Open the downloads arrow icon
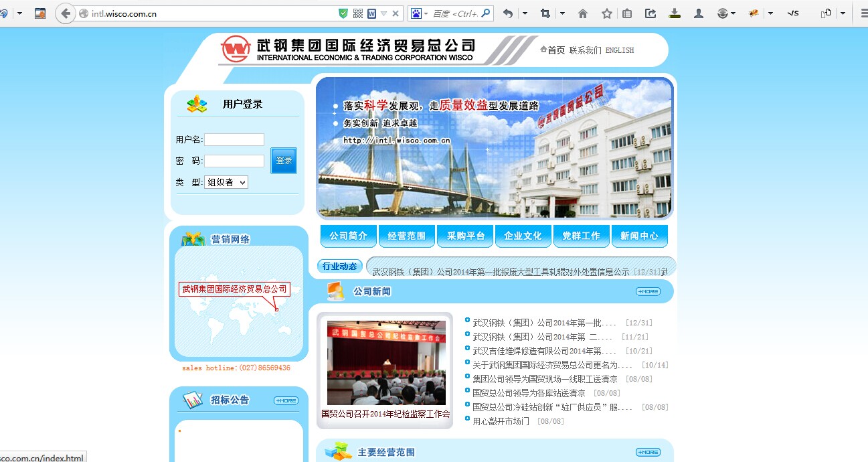Screen dimensions: 868x462 [x=675, y=13]
